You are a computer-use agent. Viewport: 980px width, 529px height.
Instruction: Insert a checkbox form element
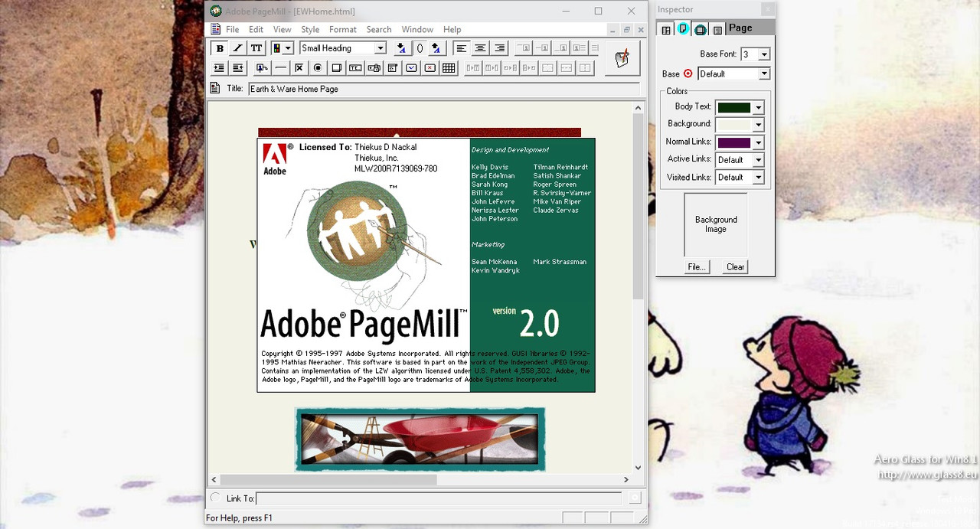click(x=299, y=68)
